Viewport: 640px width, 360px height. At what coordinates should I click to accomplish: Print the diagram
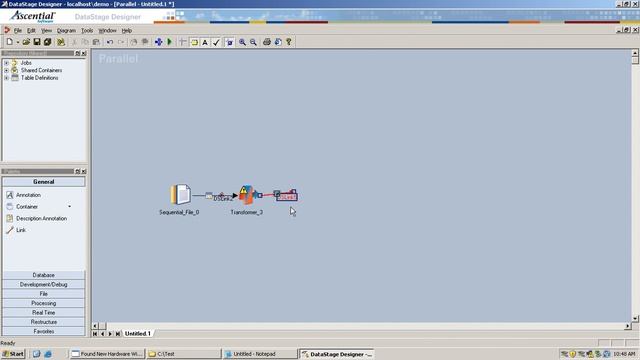pyautogui.click(x=267, y=42)
